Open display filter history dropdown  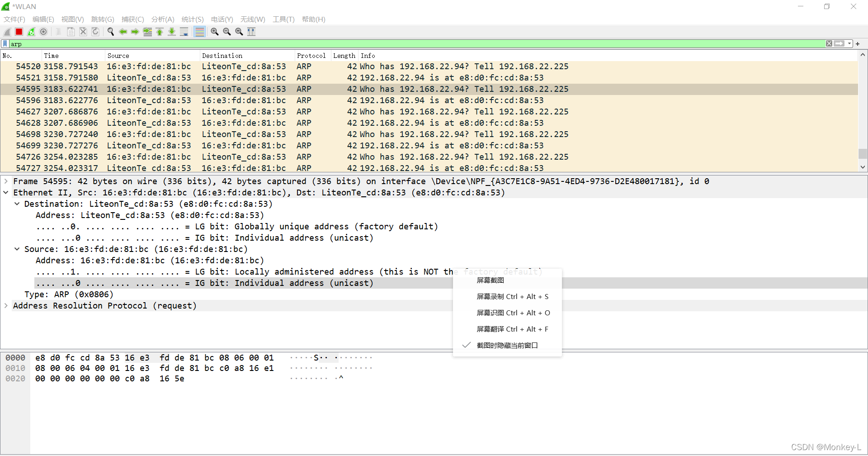(x=849, y=44)
